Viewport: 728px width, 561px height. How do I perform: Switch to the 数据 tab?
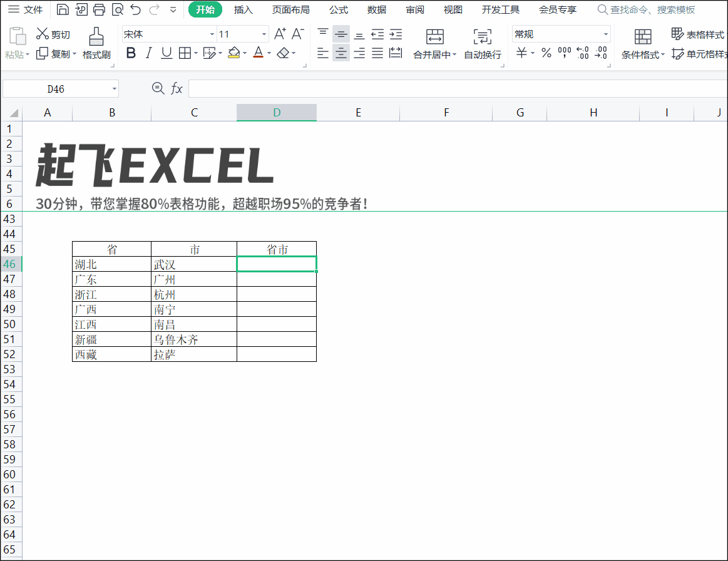(377, 9)
